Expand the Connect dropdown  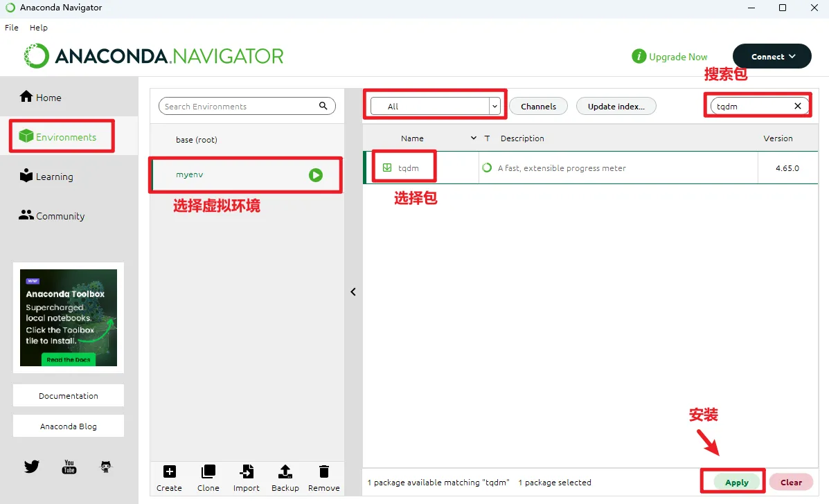[x=772, y=56]
